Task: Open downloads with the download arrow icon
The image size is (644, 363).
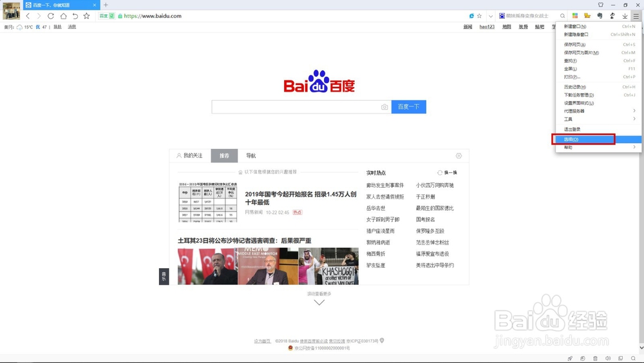Action: 625,16
